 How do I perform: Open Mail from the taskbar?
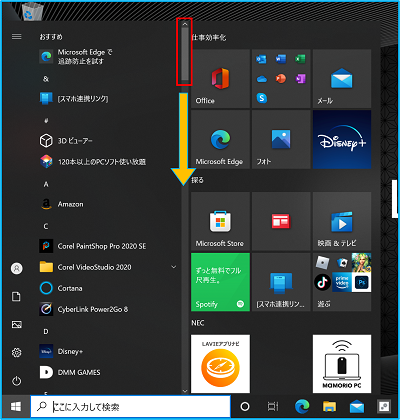click(357, 406)
